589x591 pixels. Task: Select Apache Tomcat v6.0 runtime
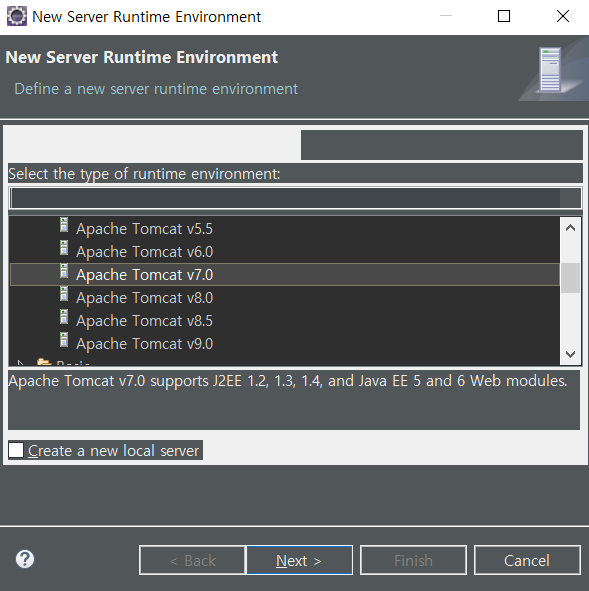[144, 252]
